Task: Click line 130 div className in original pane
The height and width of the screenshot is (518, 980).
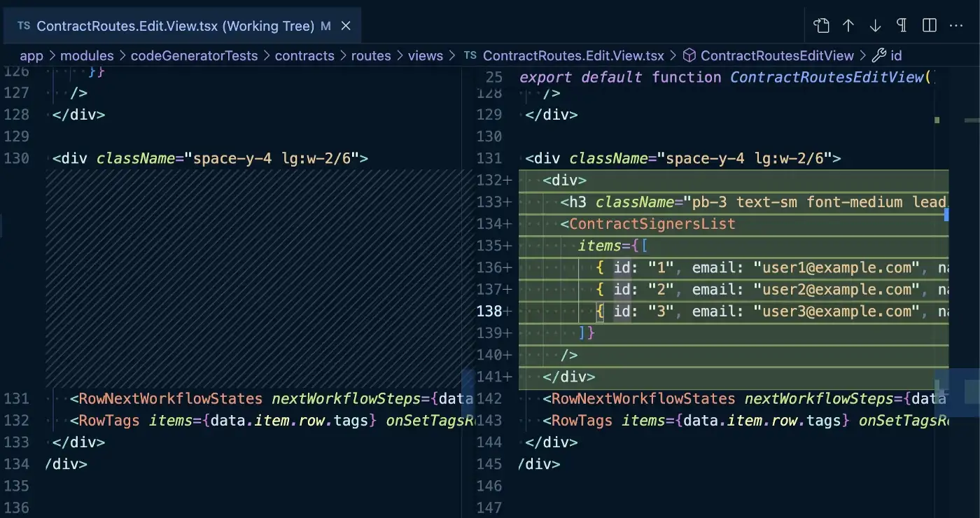Action: tap(210, 158)
